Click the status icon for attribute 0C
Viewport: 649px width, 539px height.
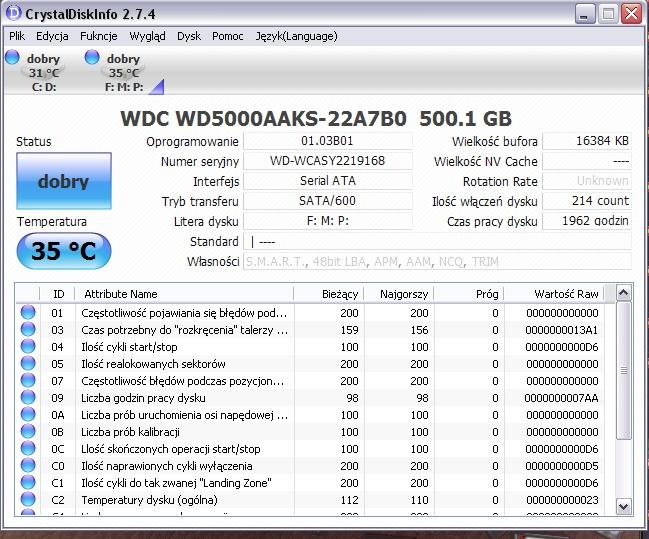coord(28,448)
